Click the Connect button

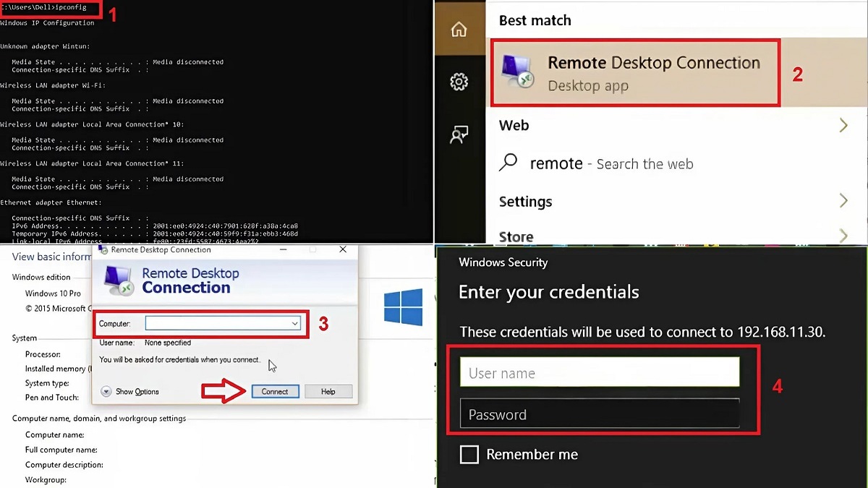275,391
